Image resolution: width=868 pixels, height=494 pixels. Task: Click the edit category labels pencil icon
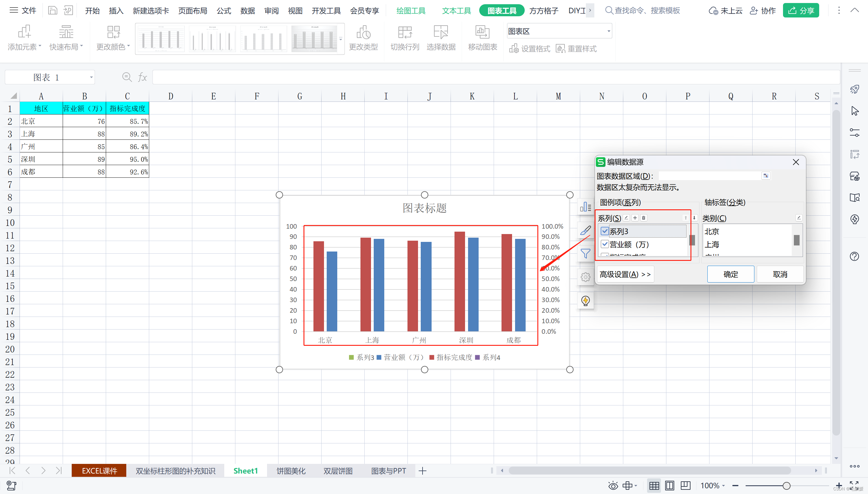point(798,218)
